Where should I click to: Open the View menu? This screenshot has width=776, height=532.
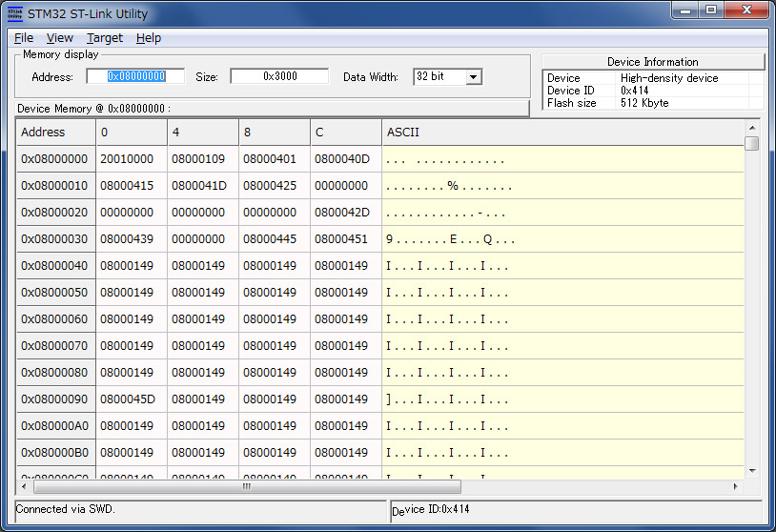click(x=60, y=38)
